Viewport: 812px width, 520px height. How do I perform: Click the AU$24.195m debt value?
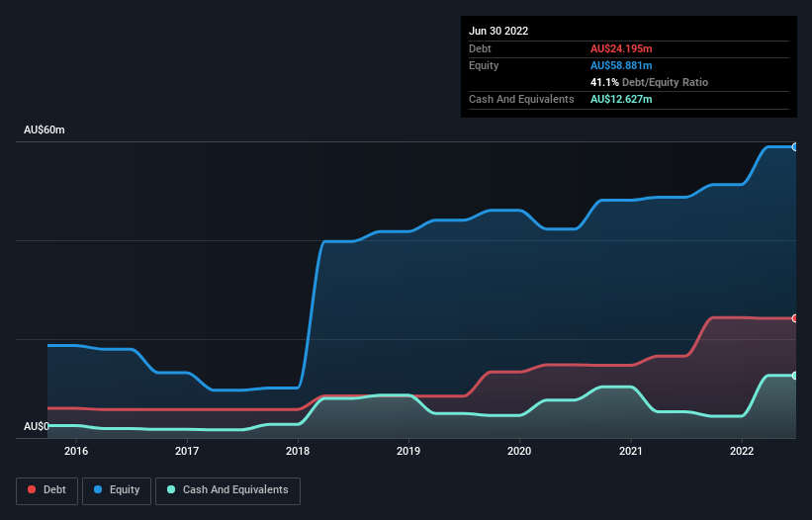(x=621, y=48)
